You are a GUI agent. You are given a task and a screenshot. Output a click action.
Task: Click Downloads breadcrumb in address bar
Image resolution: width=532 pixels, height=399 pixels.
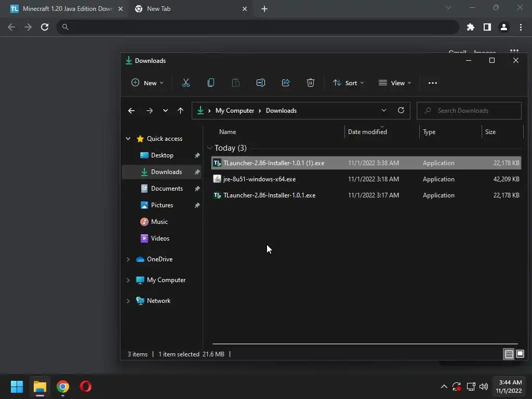click(281, 111)
